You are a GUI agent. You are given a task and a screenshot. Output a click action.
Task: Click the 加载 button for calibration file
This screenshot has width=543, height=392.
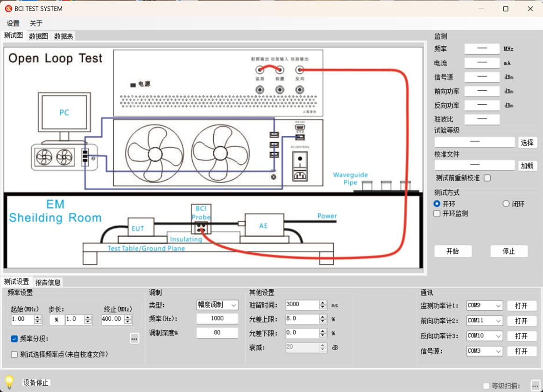point(527,165)
